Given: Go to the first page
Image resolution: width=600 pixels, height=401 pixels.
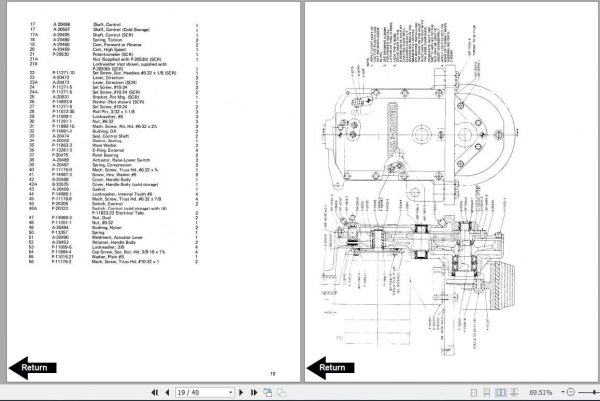Looking at the screenshot, I should [155, 392].
